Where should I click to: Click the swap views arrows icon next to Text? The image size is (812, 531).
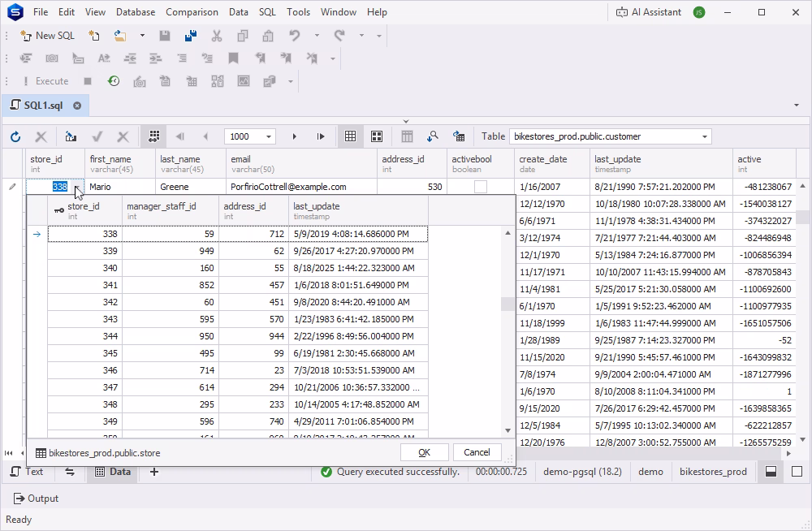[x=69, y=472]
